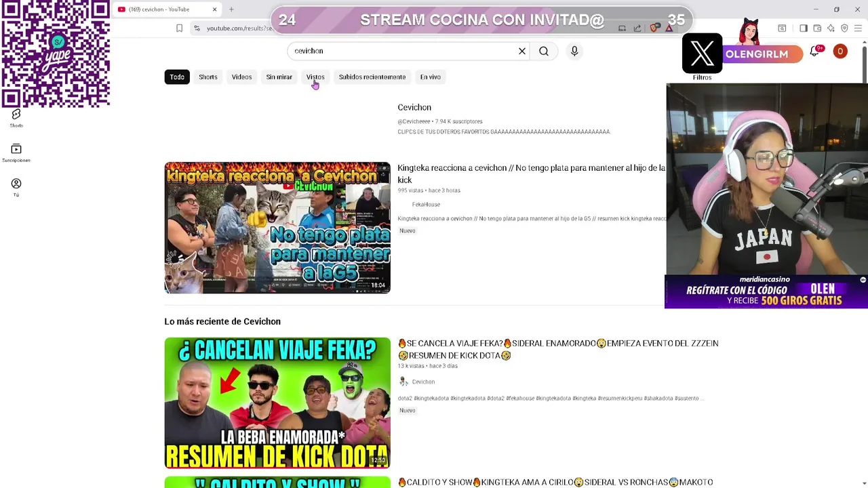Open the browser main hamburger menu

858,28
